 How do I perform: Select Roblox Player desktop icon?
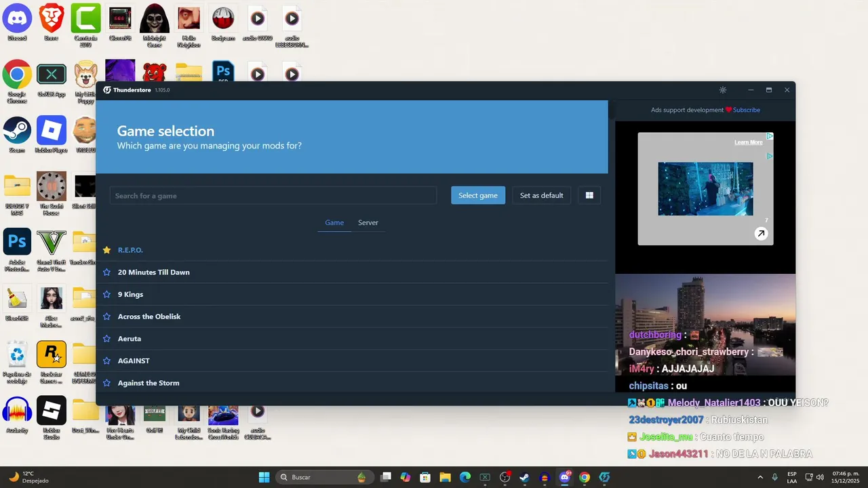pos(52,136)
